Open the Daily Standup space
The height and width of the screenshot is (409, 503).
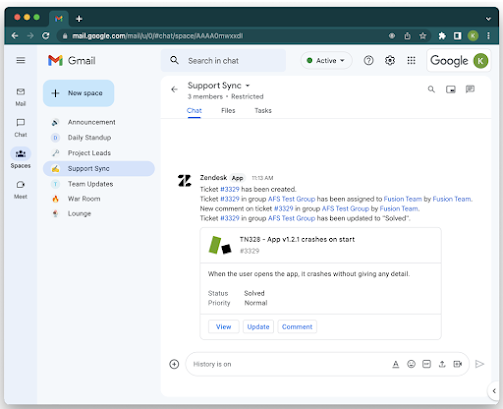click(99, 138)
